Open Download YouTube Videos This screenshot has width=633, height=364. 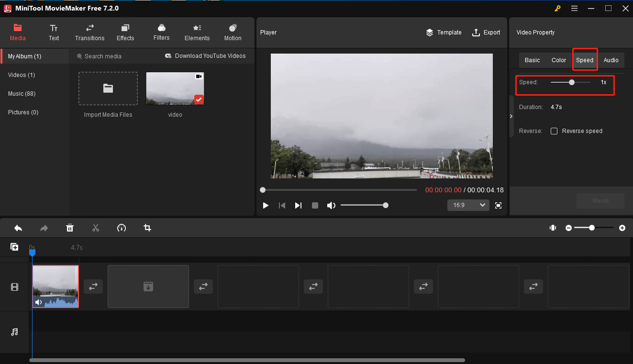point(205,56)
